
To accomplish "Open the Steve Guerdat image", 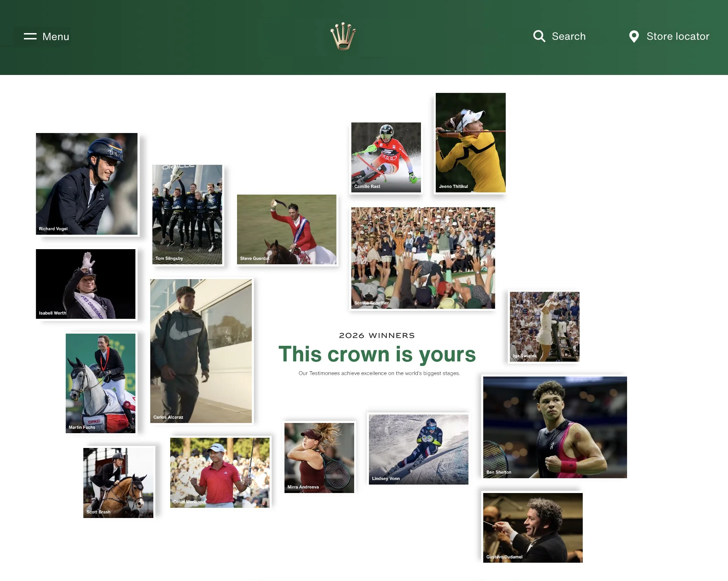I will [x=287, y=229].
